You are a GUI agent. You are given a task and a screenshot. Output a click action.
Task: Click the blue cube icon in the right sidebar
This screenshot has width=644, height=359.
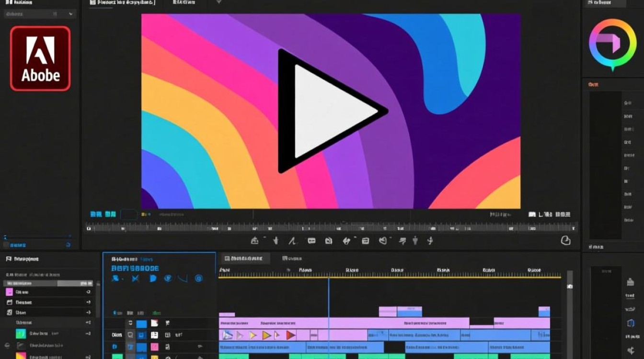point(630,323)
